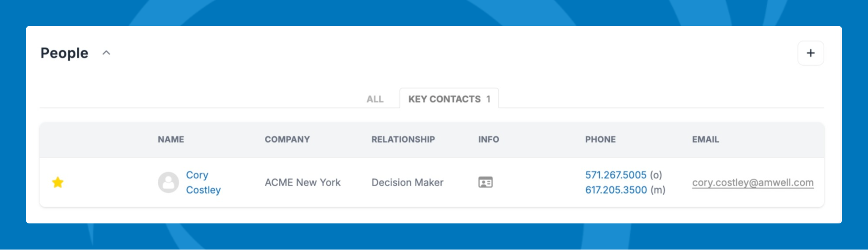
Task: Add a new person with plus button
Action: (811, 53)
